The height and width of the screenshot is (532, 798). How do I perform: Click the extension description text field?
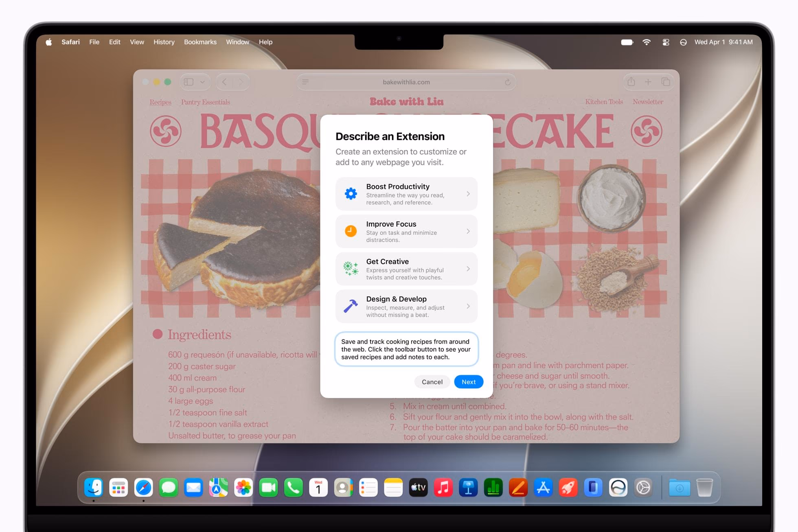click(x=406, y=349)
